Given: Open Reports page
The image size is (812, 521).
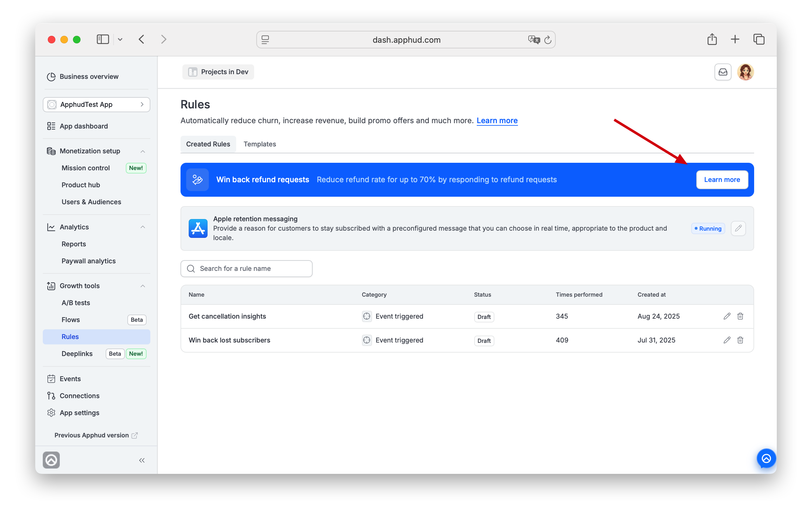Looking at the screenshot, I should coord(74,244).
